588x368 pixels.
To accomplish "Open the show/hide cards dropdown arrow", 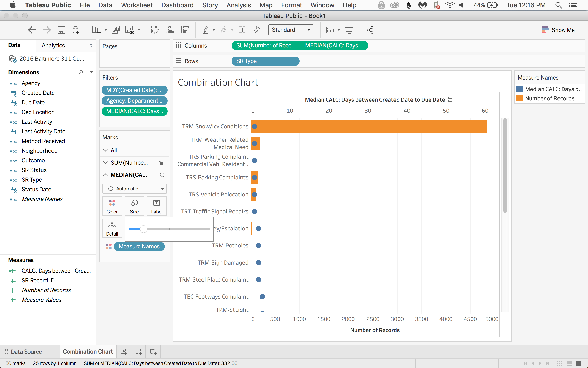I will [339, 30].
